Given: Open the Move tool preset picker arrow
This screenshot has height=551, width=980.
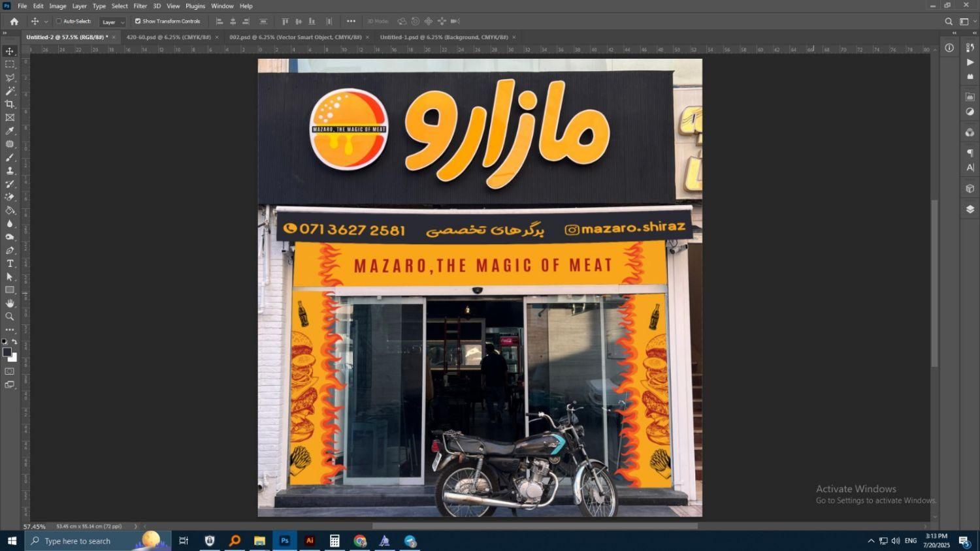Looking at the screenshot, I should tap(46, 22).
